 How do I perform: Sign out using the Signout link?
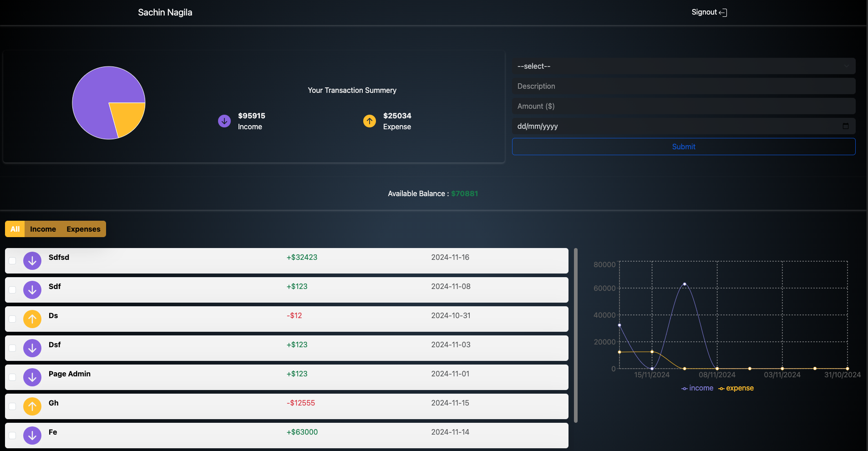click(x=709, y=12)
